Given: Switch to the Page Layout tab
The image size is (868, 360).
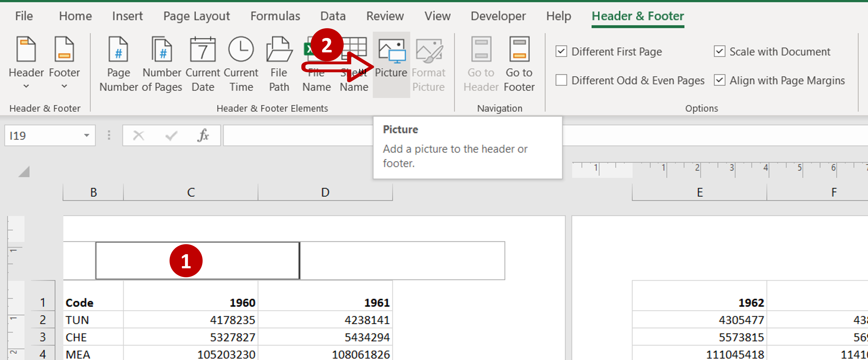Looking at the screenshot, I should [x=196, y=16].
